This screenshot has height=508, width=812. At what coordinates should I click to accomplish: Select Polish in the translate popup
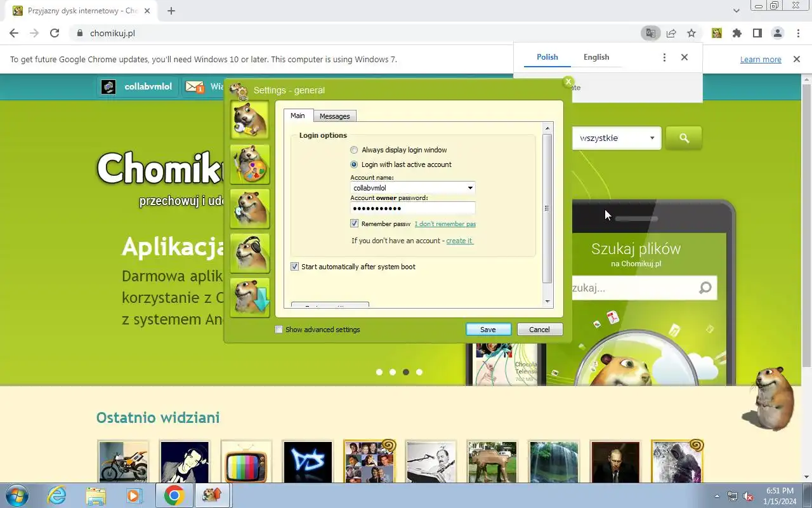[547, 57]
